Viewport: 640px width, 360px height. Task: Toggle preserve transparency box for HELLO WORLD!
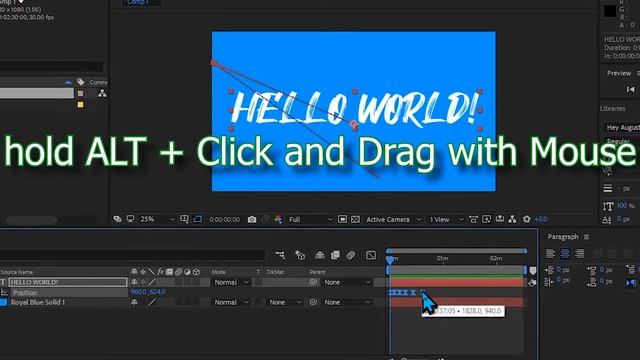tap(258, 282)
